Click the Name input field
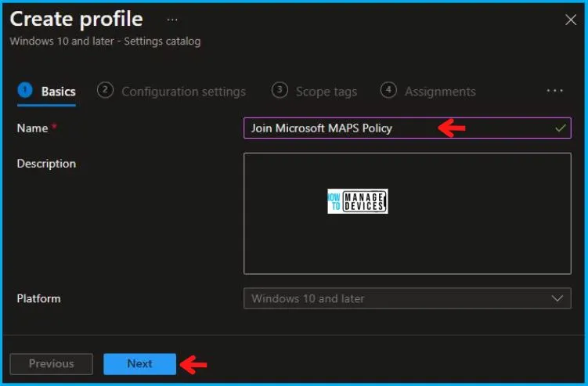Viewport: 588px width, 386px height. [407, 128]
